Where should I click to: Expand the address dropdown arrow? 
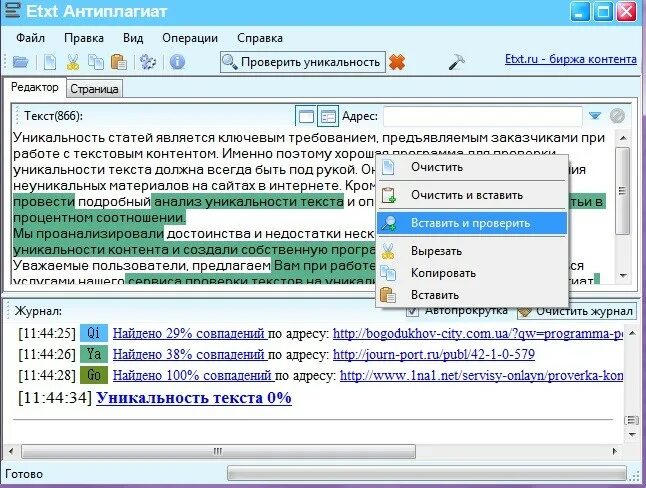pyautogui.click(x=595, y=116)
